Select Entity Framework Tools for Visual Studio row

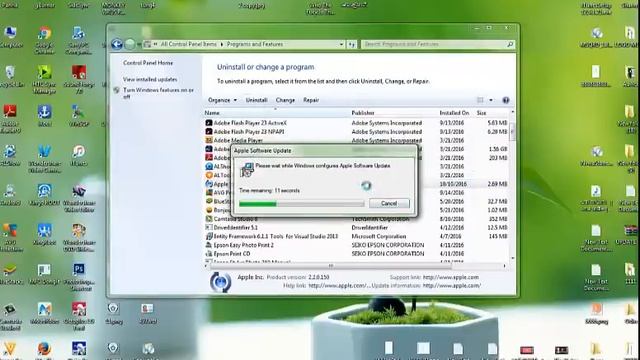coord(356,236)
